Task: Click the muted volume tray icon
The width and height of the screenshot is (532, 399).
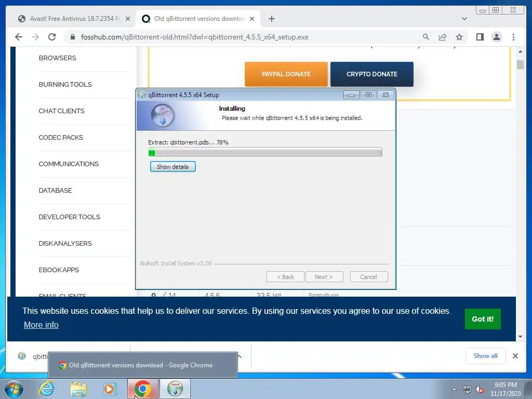Action: 480,390
